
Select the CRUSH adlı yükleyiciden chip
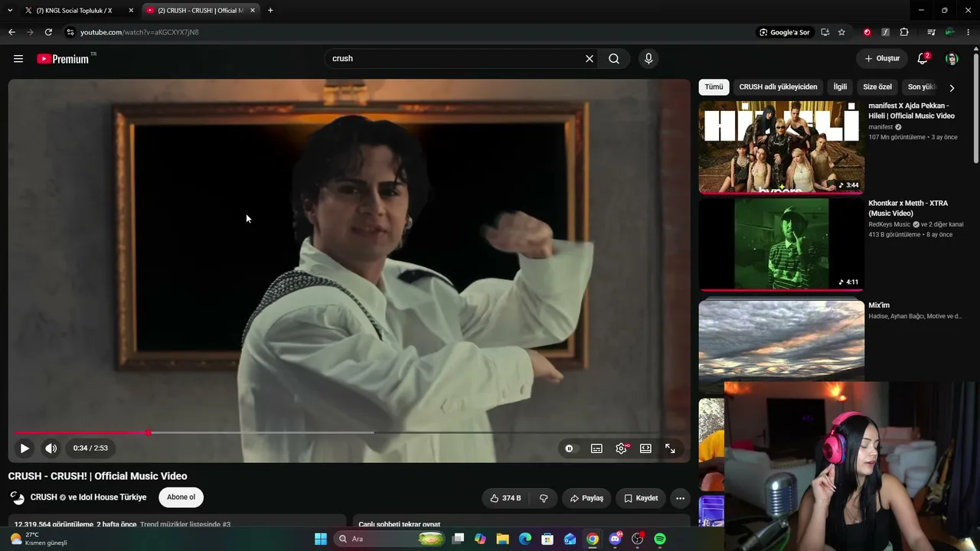[x=778, y=87]
